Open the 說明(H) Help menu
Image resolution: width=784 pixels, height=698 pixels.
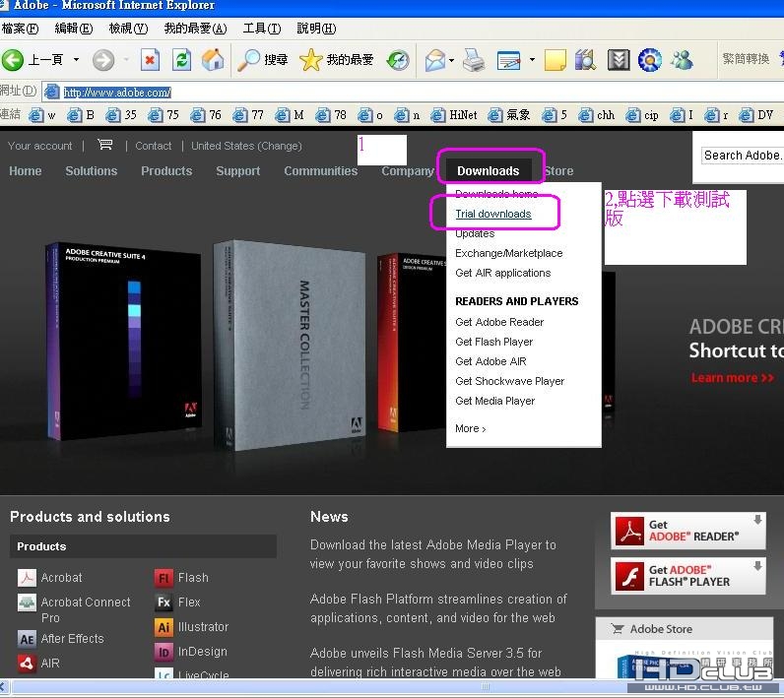[316, 29]
